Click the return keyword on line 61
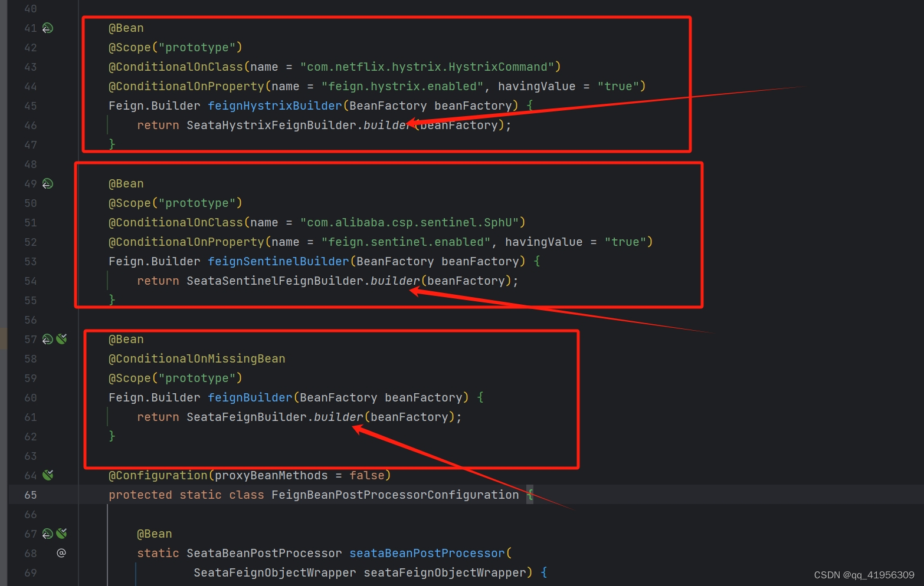Viewport: 924px width, 586px height. [158, 417]
